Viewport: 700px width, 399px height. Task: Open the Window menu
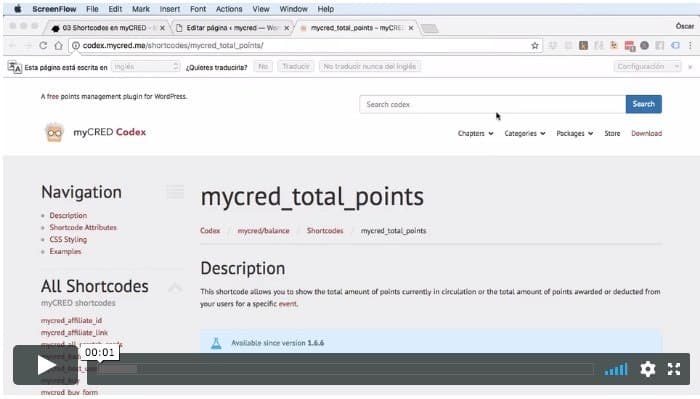[x=293, y=9]
